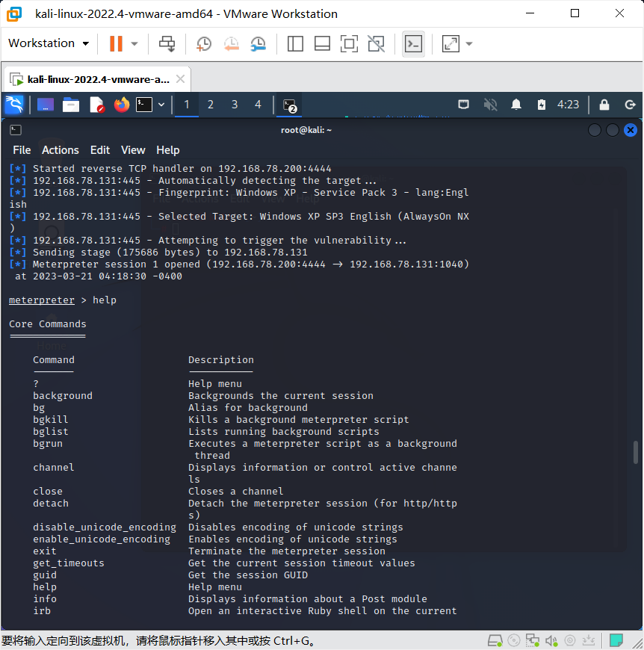The width and height of the screenshot is (644, 650).
Task: Toggle the VMware library sidebar view
Action: point(295,43)
